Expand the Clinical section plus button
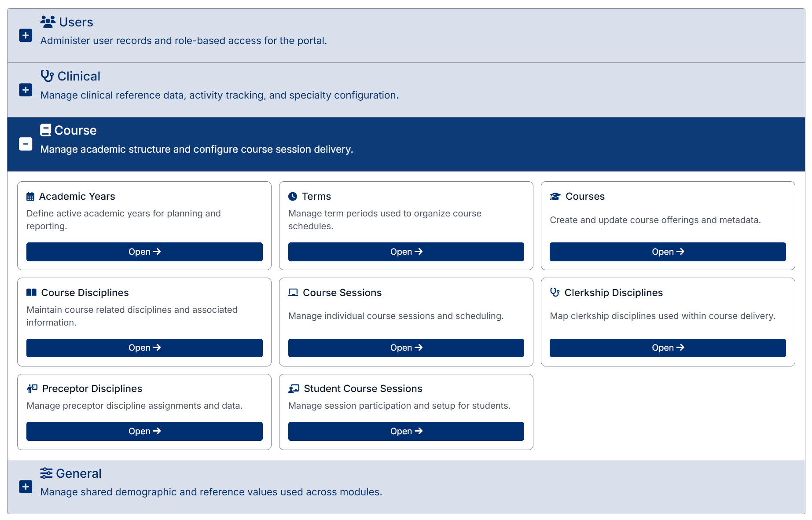This screenshot has width=812, height=520. [26, 90]
